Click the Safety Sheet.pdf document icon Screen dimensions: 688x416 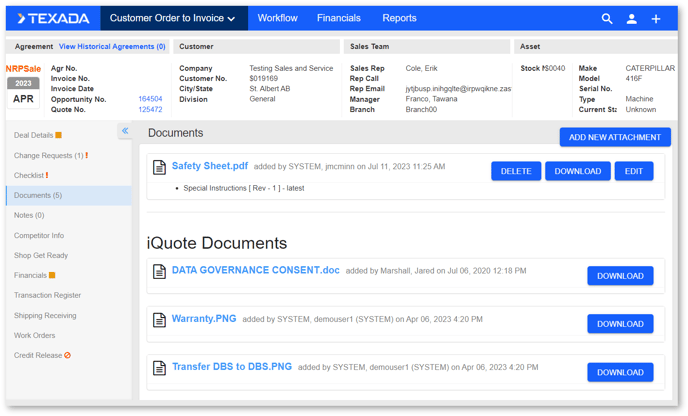[159, 168]
